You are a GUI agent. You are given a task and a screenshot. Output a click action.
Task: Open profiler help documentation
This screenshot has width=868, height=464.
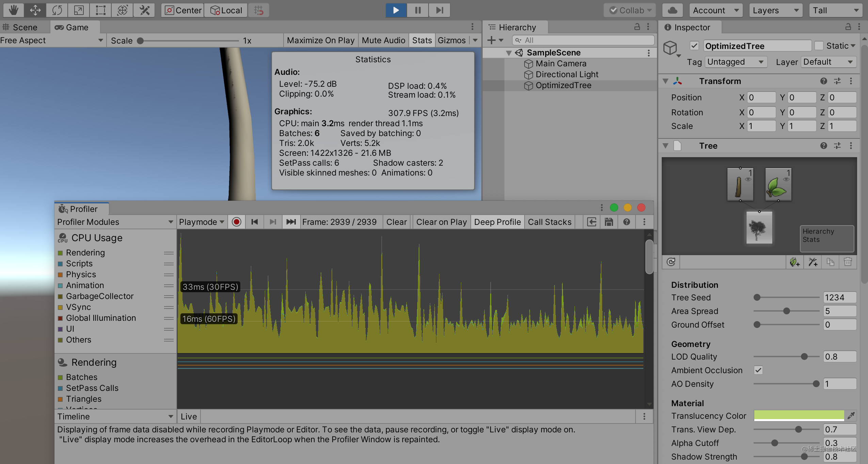click(627, 222)
